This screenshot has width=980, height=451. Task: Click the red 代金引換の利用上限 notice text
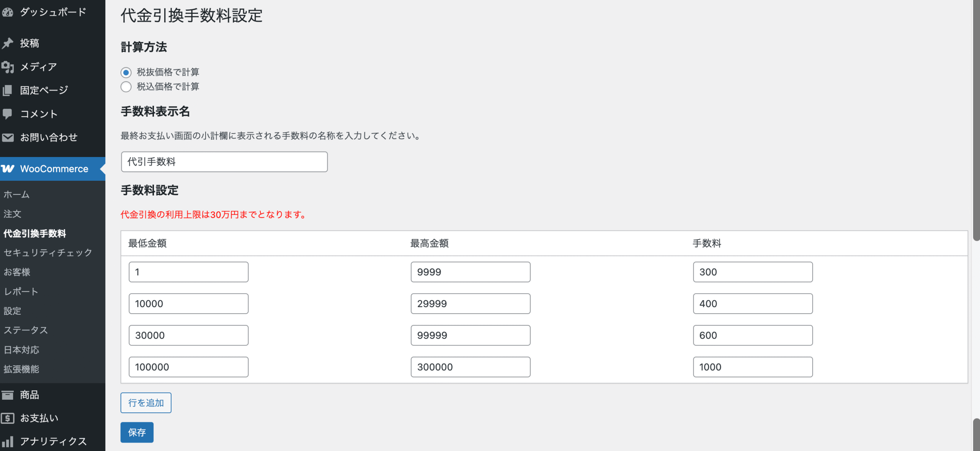(x=214, y=215)
